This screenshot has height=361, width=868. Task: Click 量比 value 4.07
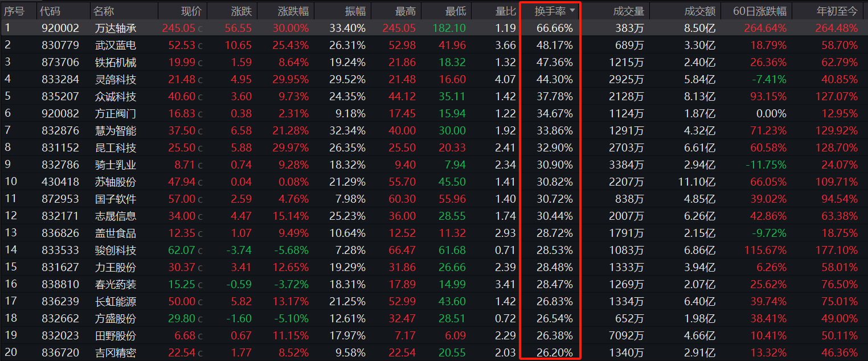tap(506, 79)
